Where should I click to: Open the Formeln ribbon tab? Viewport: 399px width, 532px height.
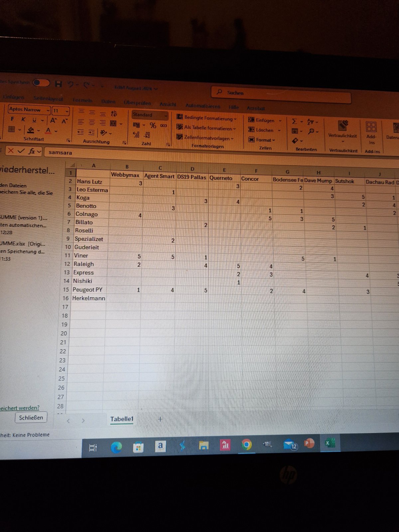(x=82, y=100)
